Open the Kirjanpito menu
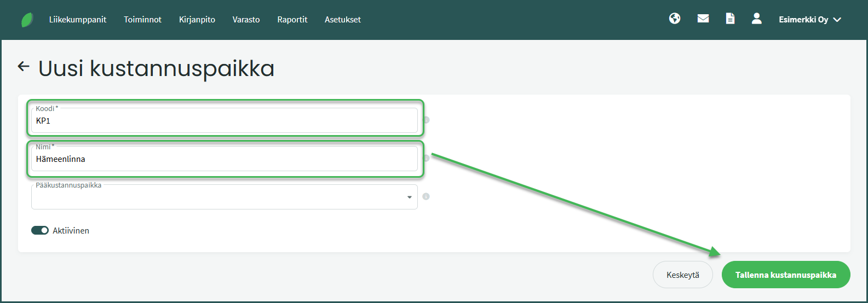This screenshot has height=303, width=868. (197, 20)
